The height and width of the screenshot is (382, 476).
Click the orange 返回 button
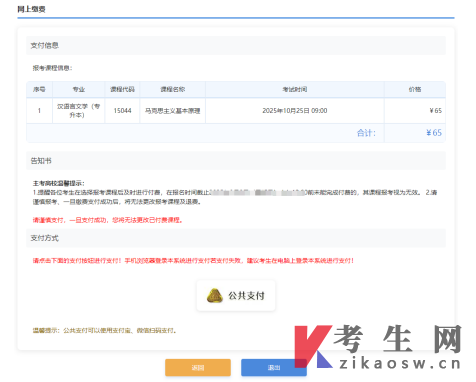(198, 368)
